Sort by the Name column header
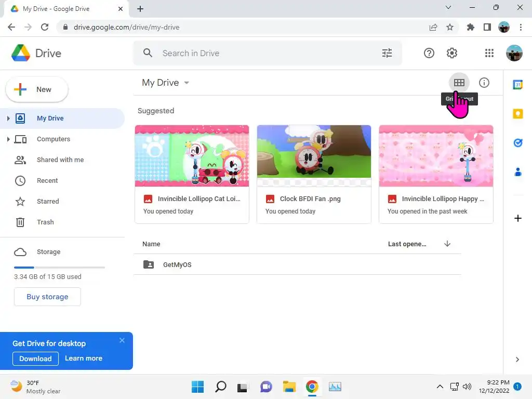This screenshot has height=399, width=532. tap(151, 244)
